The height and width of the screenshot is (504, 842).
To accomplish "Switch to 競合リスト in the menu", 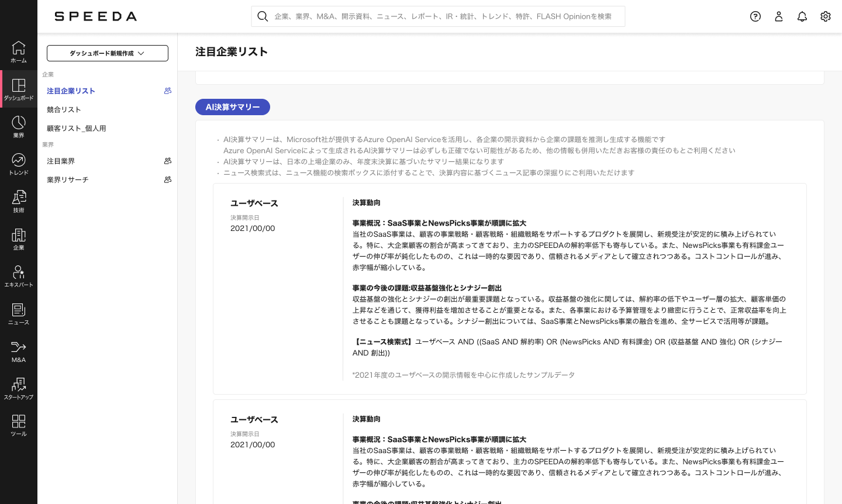I will 64,109.
